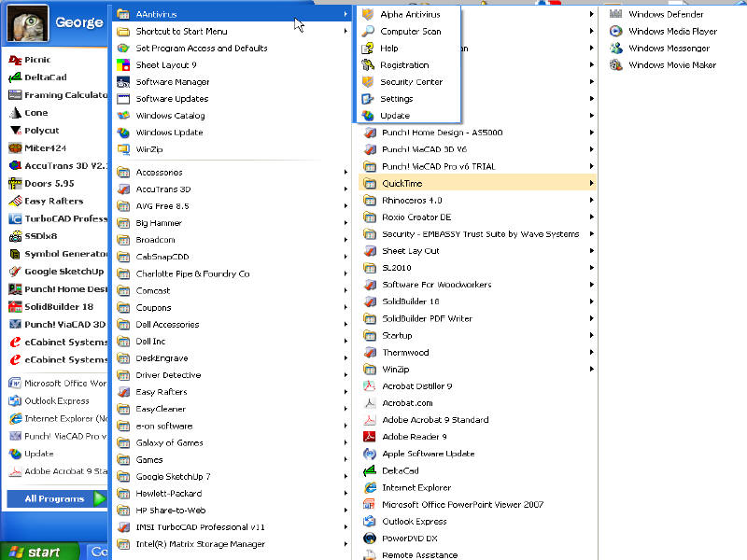
Task: Open the Windows Movie Maker icon
Action: tap(616, 64)
